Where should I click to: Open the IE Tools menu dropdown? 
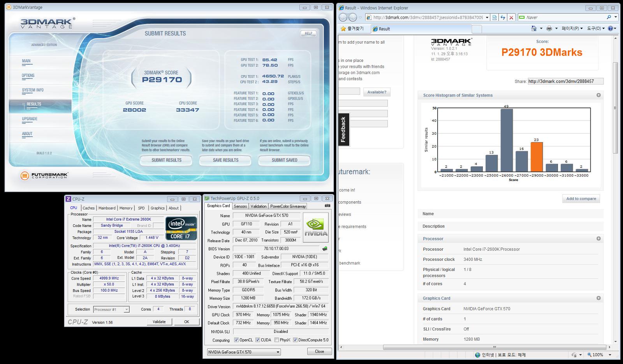596,28
